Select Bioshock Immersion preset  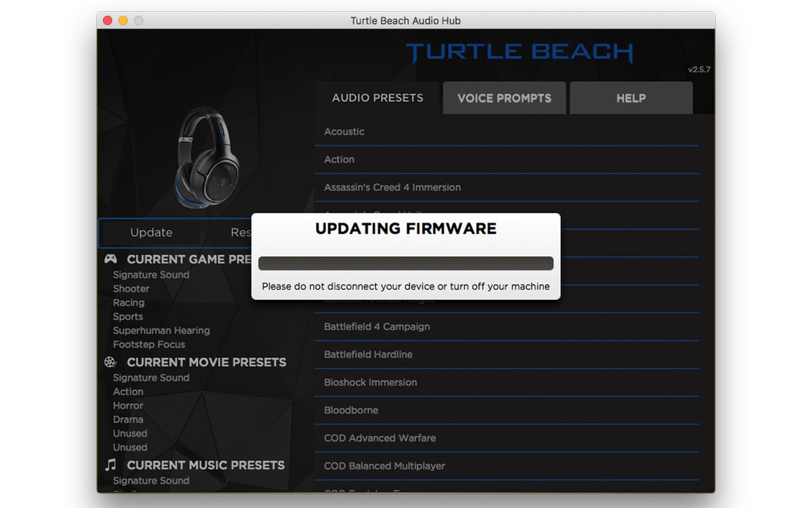507,383
